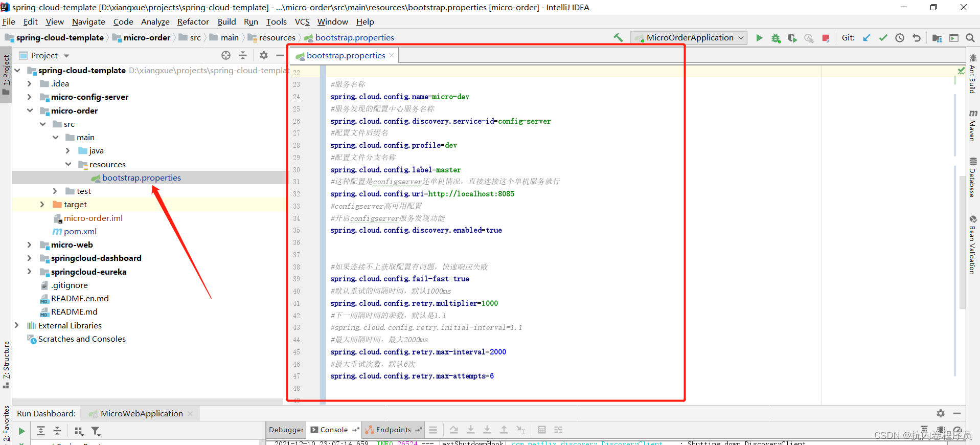Run MicroOrderApplication with the green play icon

[759, 38]
